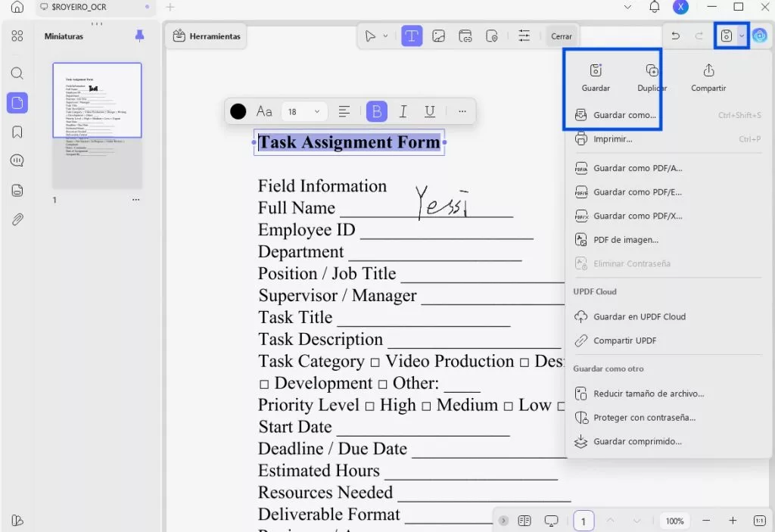Expand the cursor select tool dropdown
Image resolution: width=775 pixels, height=532 pixels.
385,36
